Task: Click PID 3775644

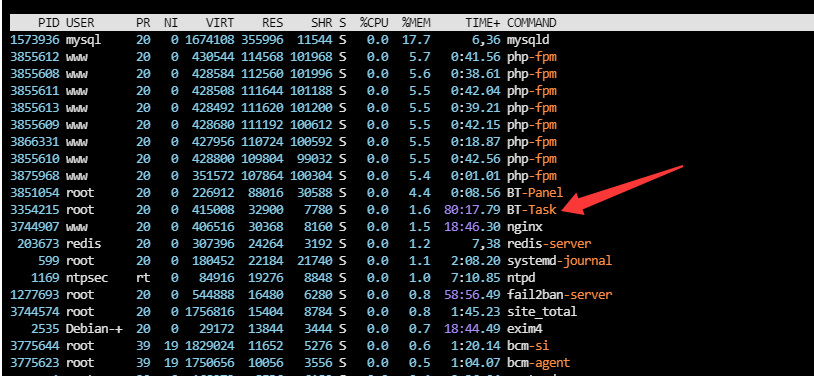Action: (x=35, y=346)
